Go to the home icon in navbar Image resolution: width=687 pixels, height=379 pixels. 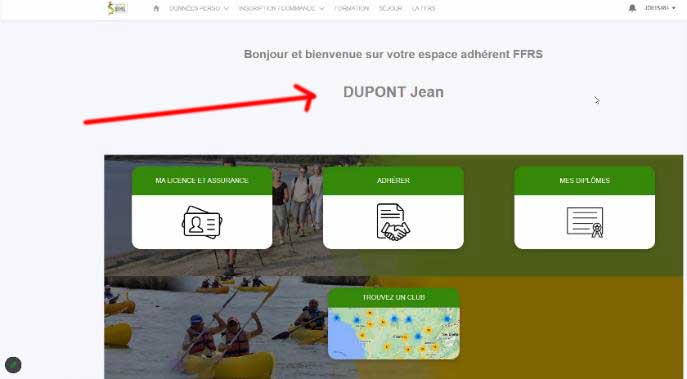156,8
